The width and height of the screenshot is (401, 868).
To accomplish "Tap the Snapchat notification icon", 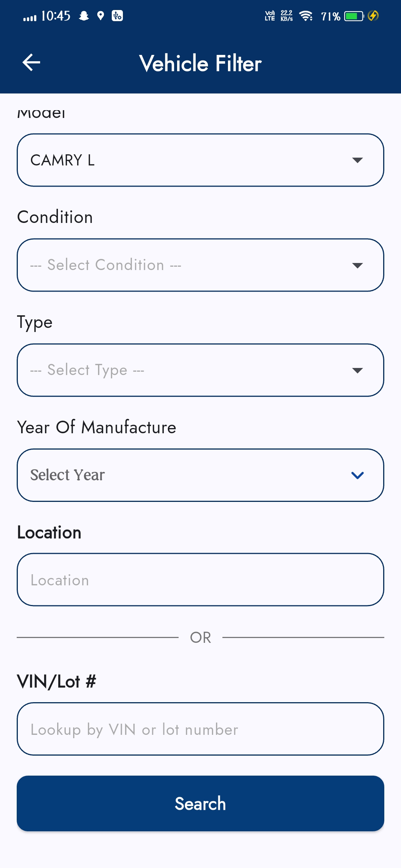I will point(84,16).
